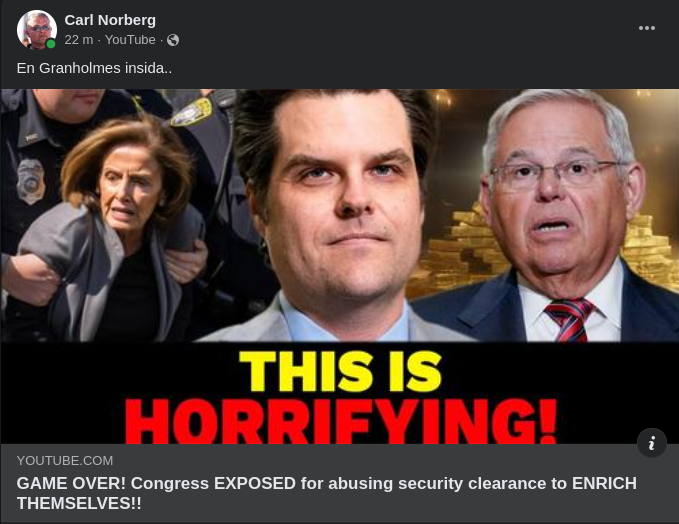This screenshot has height=524, width=679.
Task: Open the "GAME OVER! Congress EXPOSED" title link
Action: point(327,493)
